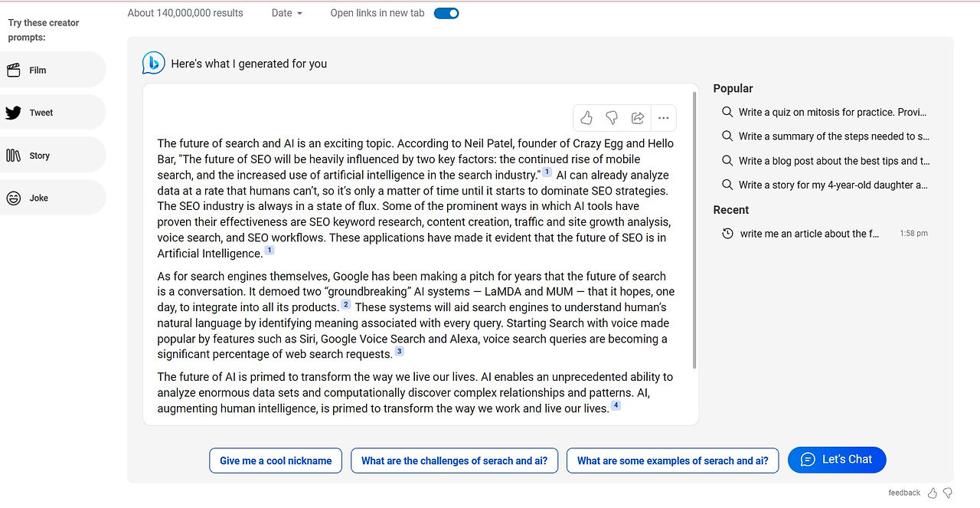This screenshot has height=508, width=980.
Task: Select the Story creator prompt
Action: pos(52,156)
